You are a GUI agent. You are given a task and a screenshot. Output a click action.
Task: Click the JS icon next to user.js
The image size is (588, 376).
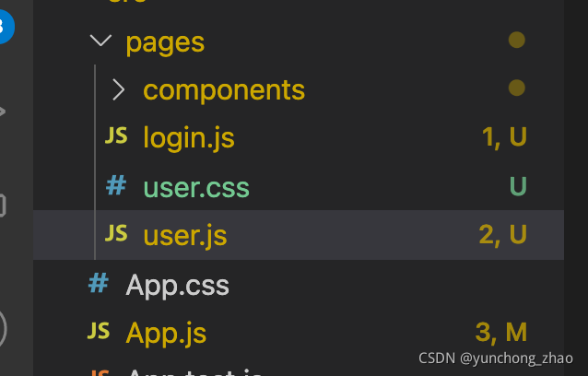tap(116, 233)
